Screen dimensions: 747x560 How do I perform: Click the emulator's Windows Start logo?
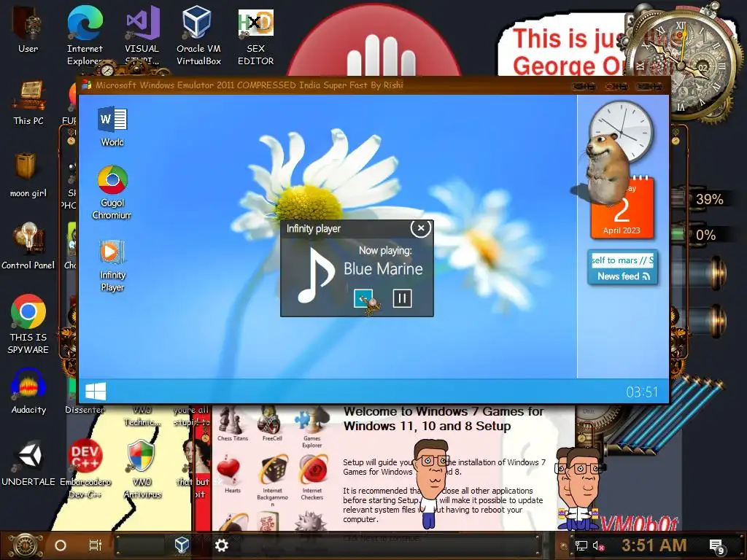[96, 392]
